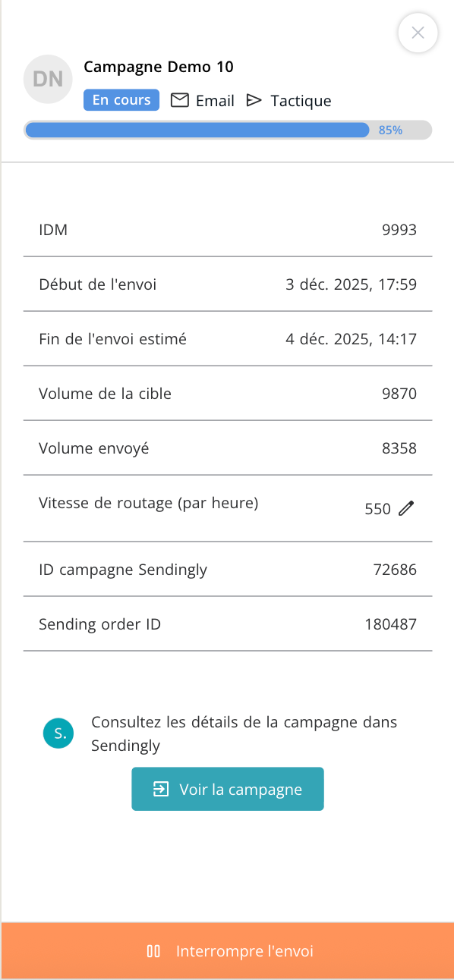This screenshot has width=454, height=980.
Task: Click the DN avatar circle
Action: click(48, 79)
